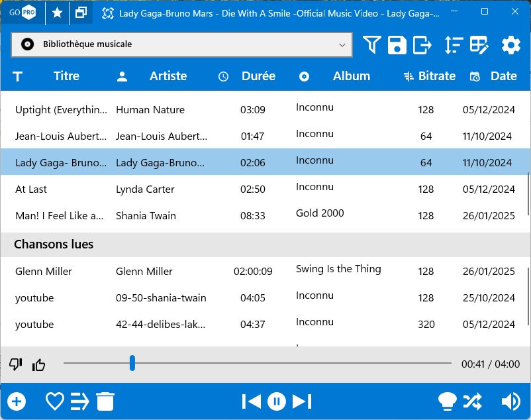Expand the Bibliothèque musicale dropdown
This screenshot has width=531, height=420.
coord(181,44)
